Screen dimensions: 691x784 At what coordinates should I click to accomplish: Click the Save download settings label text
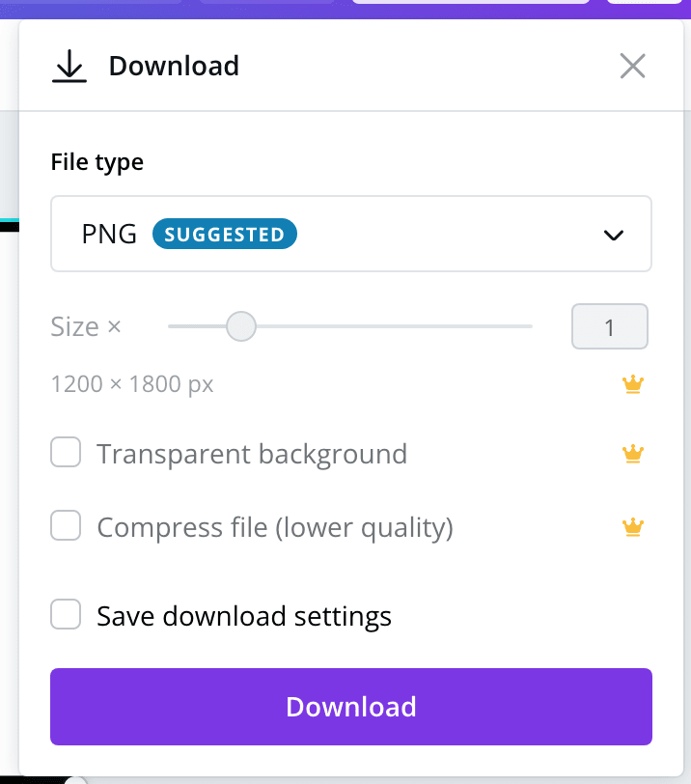point(244,616)
